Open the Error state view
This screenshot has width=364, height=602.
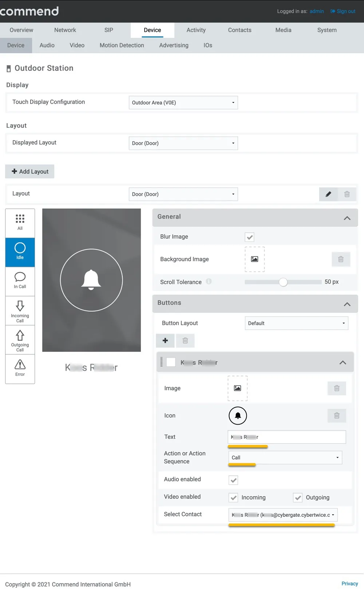[x=20, y=369]
